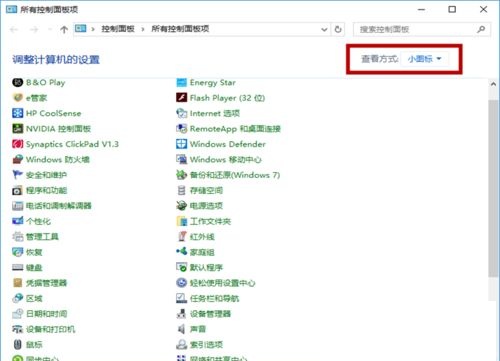Click the 恢复 link

pyautogui.click(x=34, y=252)
